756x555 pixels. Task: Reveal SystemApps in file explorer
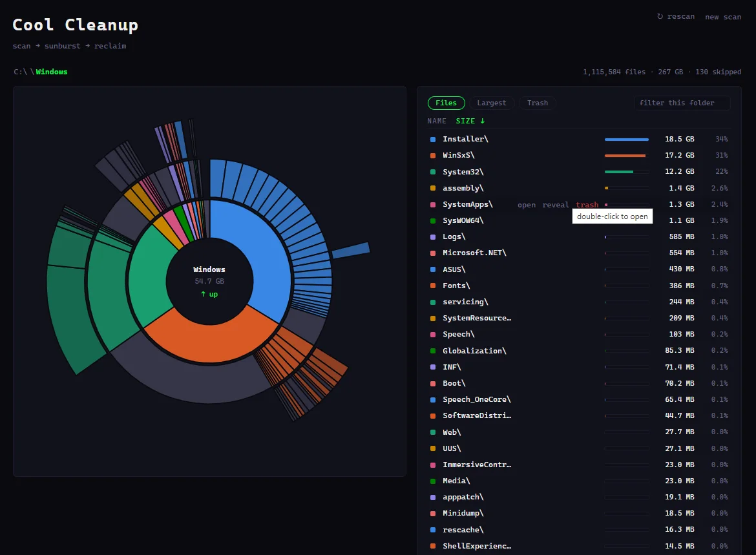pyautogui.click(x=556, y=205)
